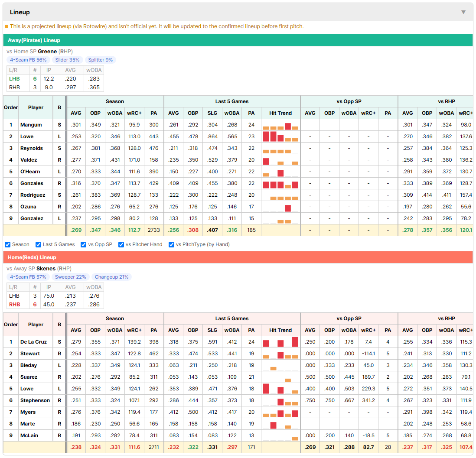The height and width of the screenshot is (458, 476).
Task: Select the Sweeper 22% pitch tag
Action: click(70, 277)
